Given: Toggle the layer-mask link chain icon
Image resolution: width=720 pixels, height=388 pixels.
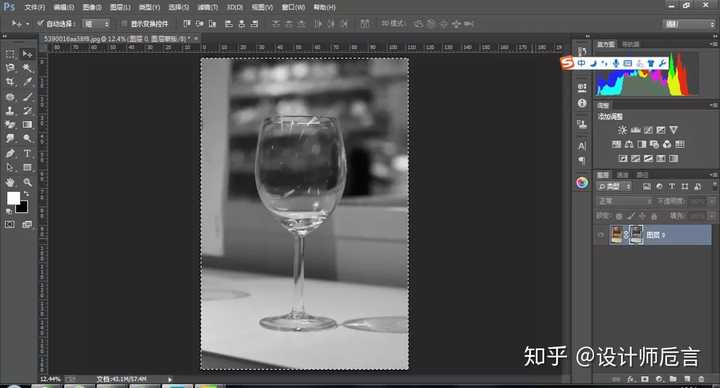Looking at the screenshot, I should click(626, 235).
